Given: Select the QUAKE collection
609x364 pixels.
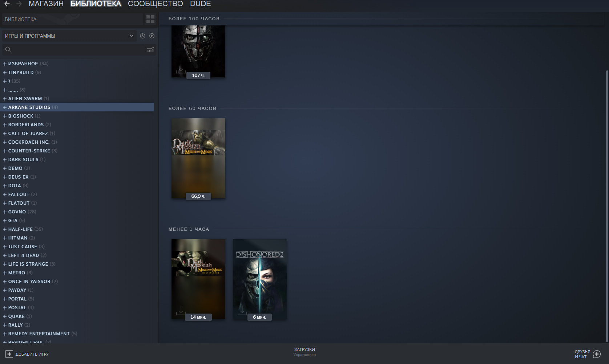Looking at the screenshot, I should click(x=77, y=316).
